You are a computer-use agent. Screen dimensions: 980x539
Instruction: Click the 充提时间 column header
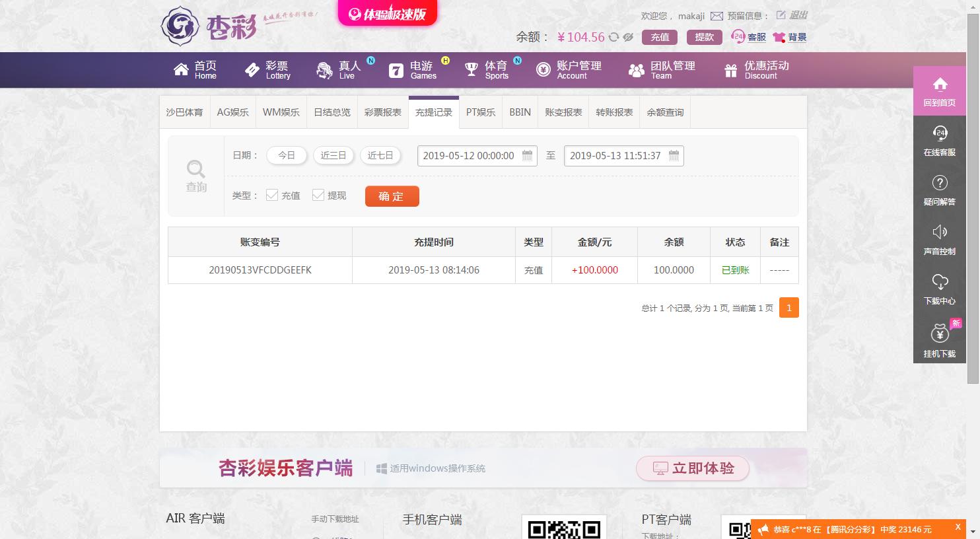434,242
